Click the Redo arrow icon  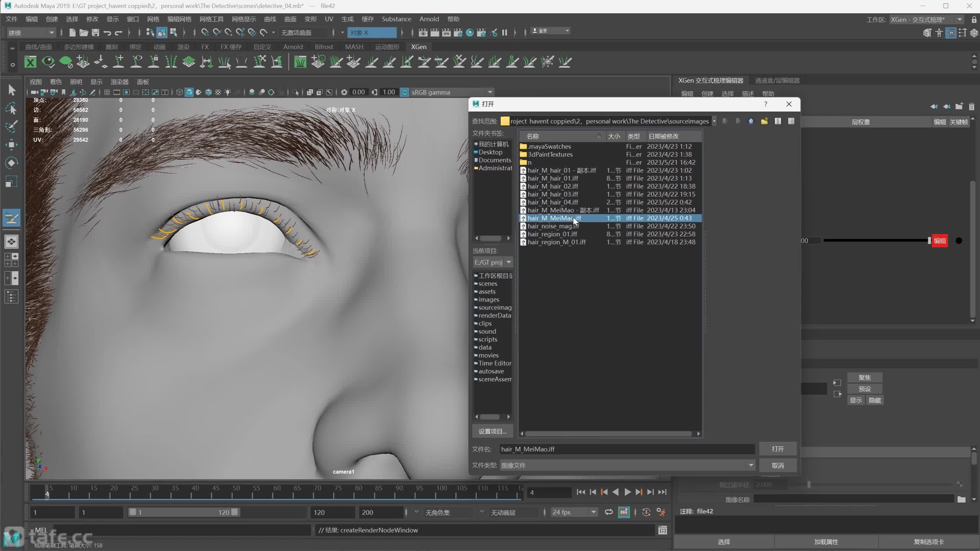click(119, 33)
